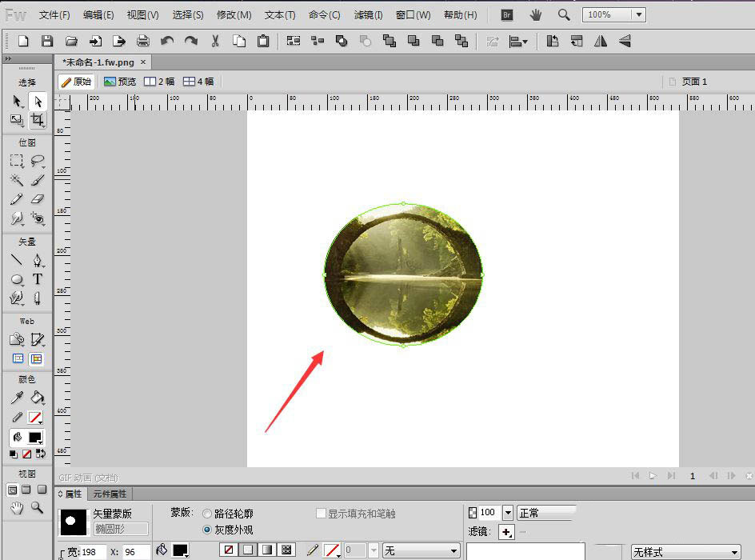Select 灰度外观 mask radio option

point(207,530)
